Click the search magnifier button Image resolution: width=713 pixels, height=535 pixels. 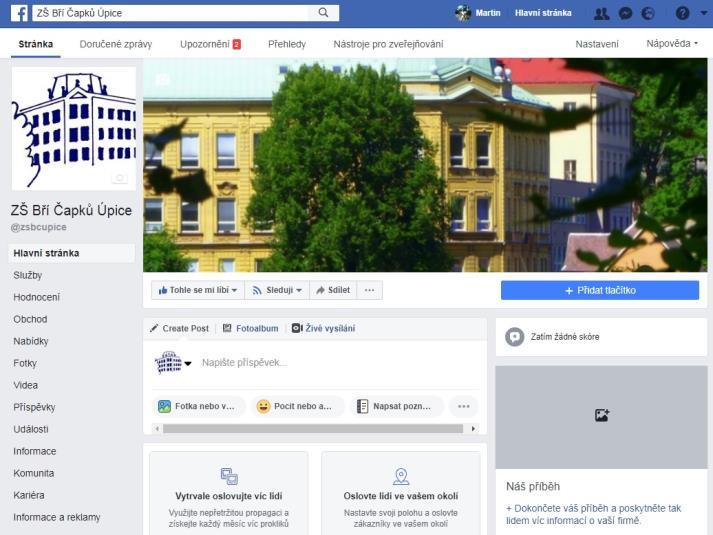point(323,13)
